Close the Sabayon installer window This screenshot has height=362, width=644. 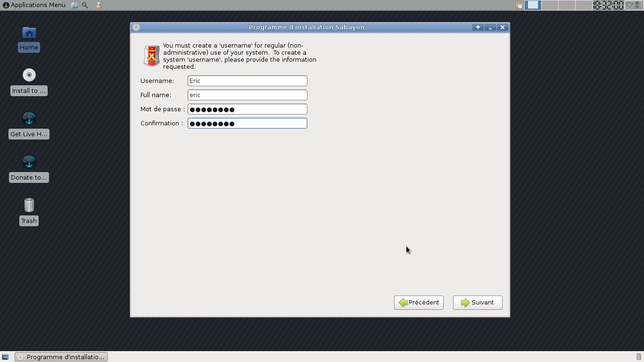503,27
